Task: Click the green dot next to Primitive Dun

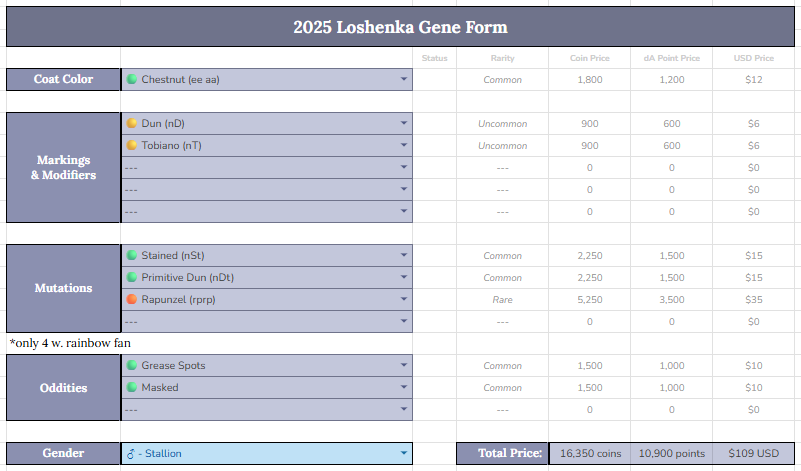Action: click(x=132, y=277)
